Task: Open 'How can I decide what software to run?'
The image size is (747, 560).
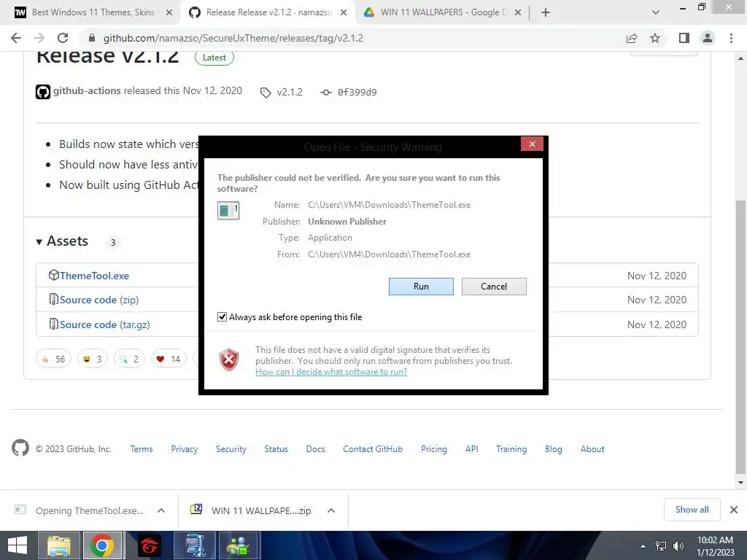Action: pyautogui.click(x=331, y=371)
